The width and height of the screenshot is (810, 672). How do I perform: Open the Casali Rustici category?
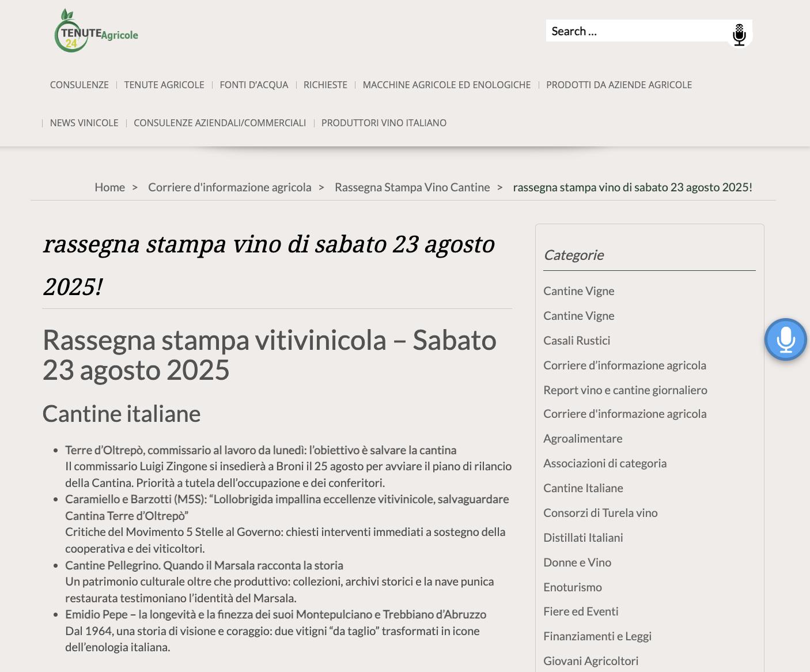pos(577,341)
